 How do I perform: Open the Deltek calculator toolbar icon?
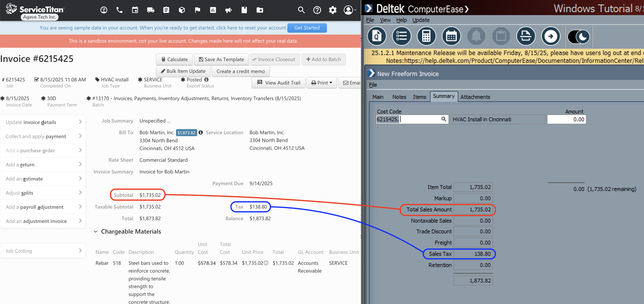pyautogui.click(x=426, y=37)
